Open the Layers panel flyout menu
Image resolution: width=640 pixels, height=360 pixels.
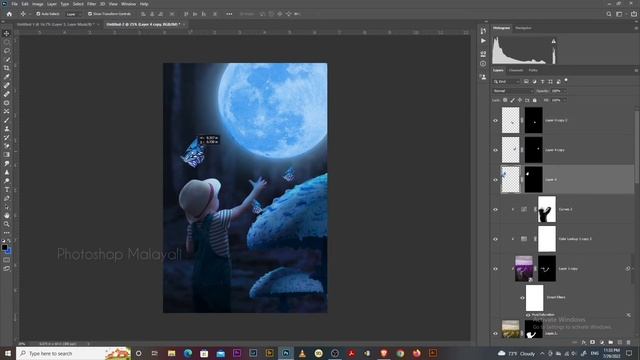[x=636, y=71]
